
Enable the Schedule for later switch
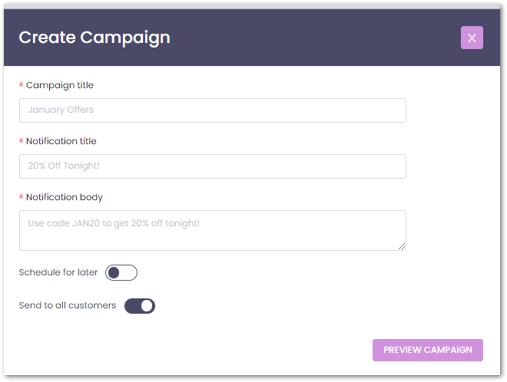[x=121, y=273]
